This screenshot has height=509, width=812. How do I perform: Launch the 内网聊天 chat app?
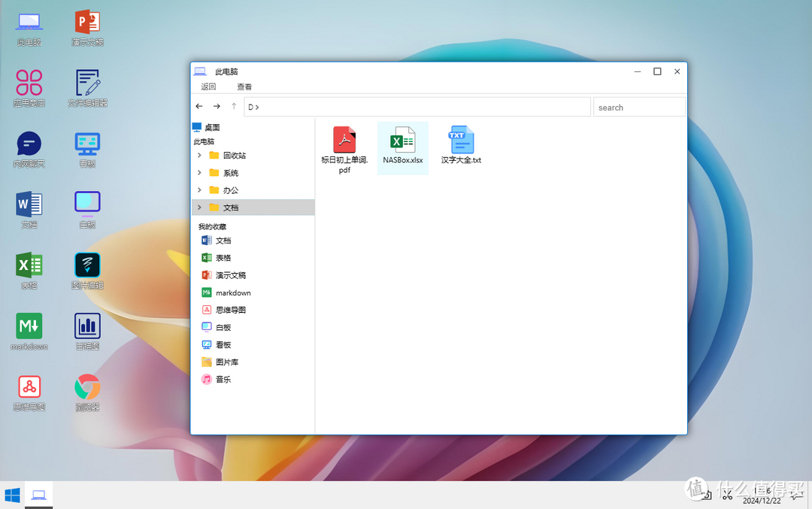coord(28,143)
